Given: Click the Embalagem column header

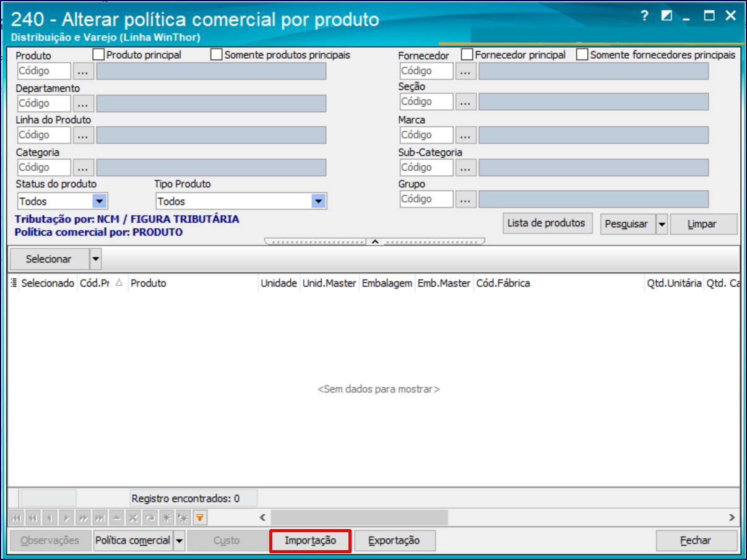Looking at the screenshot, I should [387, 283].
